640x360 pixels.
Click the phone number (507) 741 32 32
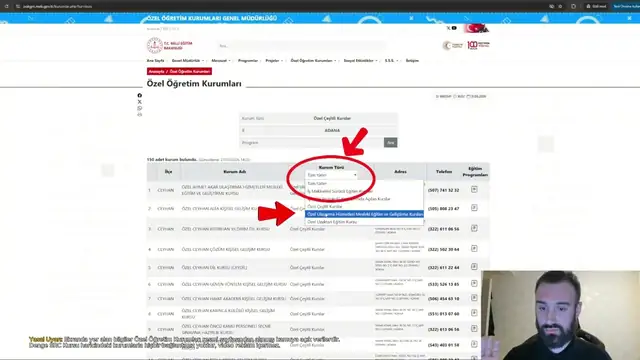point(444,190)
